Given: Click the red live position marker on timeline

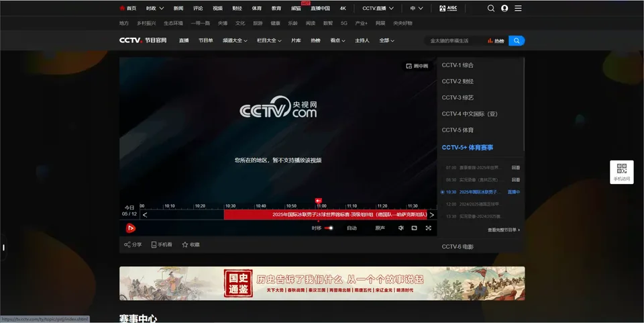Looking at the screenshot, I should coord(318,201).
